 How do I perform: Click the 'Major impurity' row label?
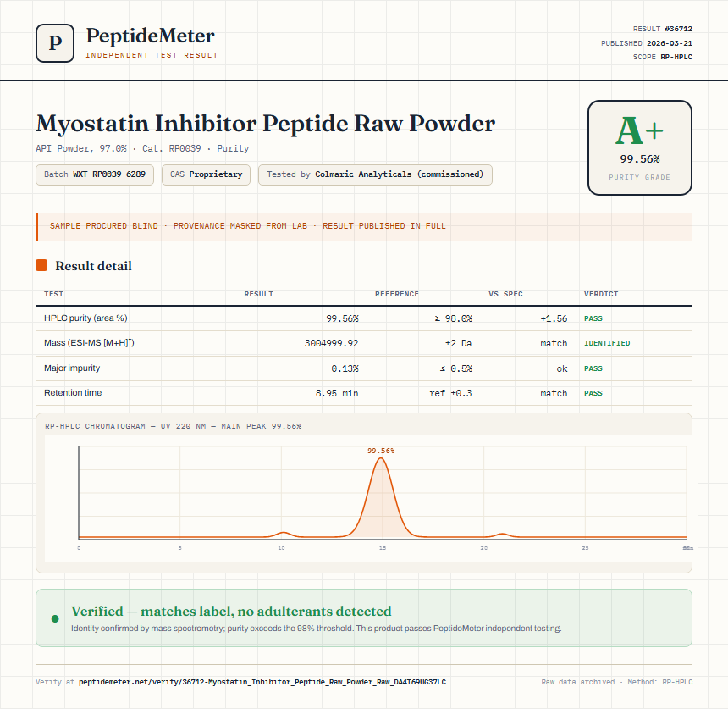click(72, 368)
